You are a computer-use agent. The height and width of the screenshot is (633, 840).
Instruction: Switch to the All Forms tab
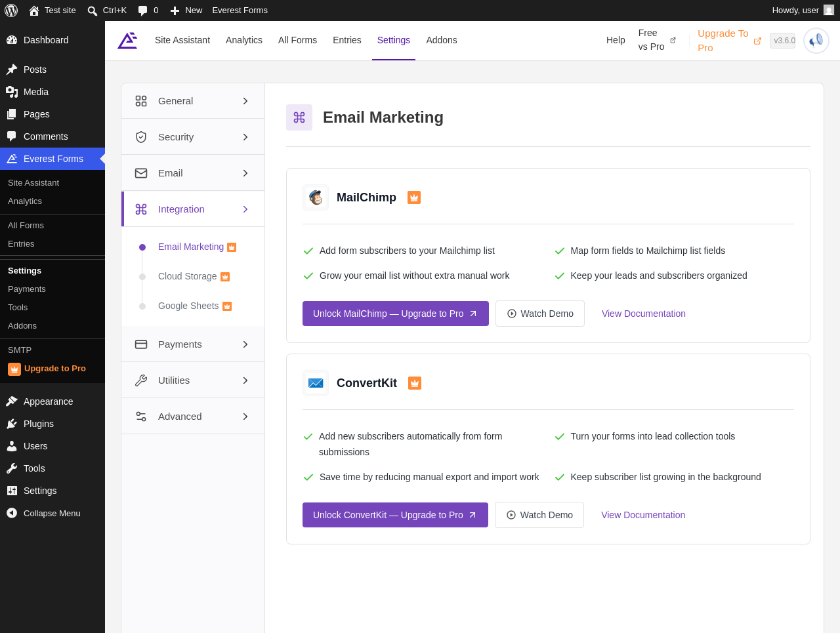point(297,40)
